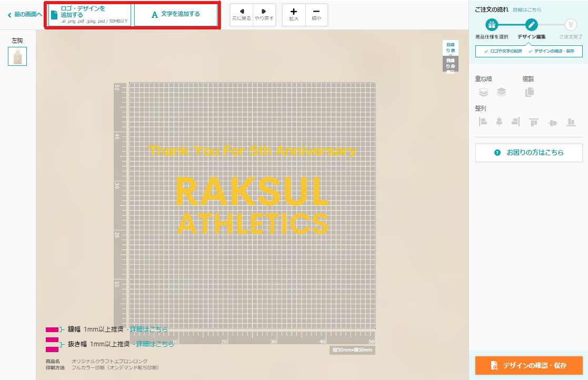Align selection to the left edge

(x=483, y=122)
